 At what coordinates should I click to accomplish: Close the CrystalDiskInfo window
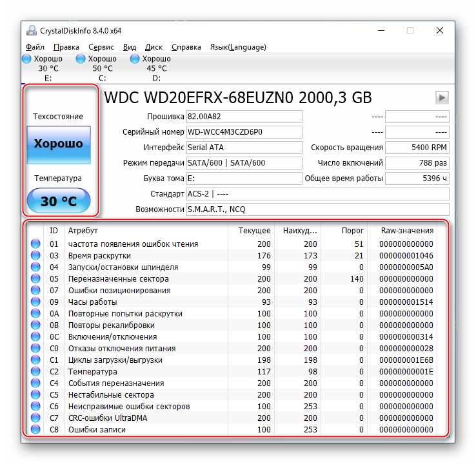click(x=440, y=31)
